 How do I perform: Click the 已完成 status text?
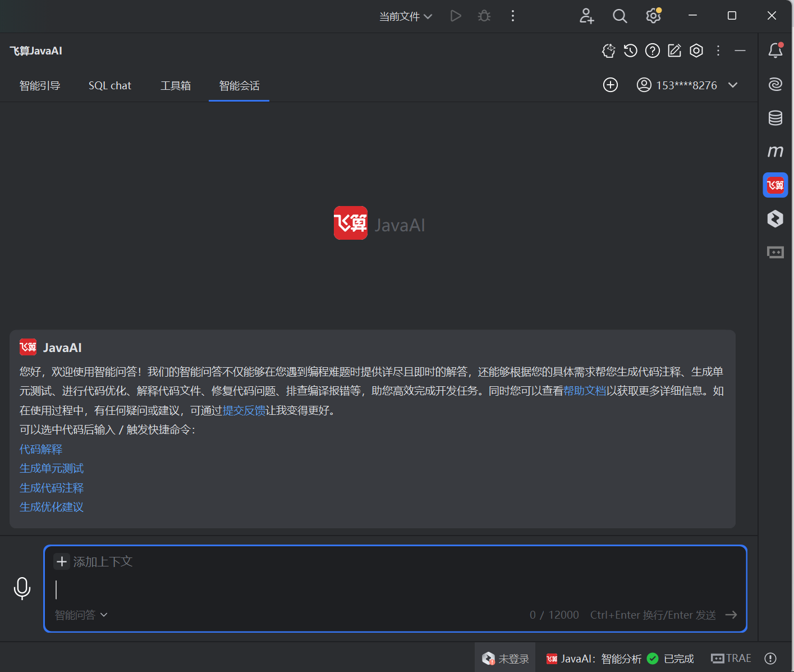[x=678, y=659]
